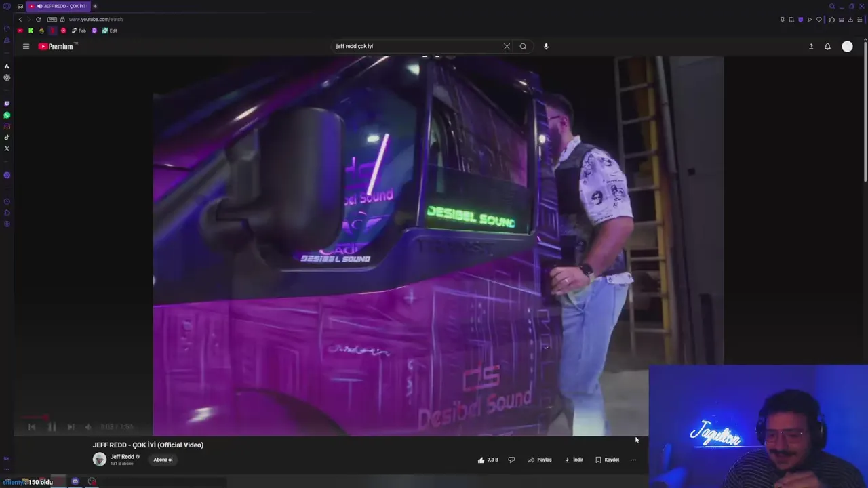Image resolution: width=868 pixels, height=488 pixels.
Task: Open the Opera menu logo
Action: click(x=7, y=6)
